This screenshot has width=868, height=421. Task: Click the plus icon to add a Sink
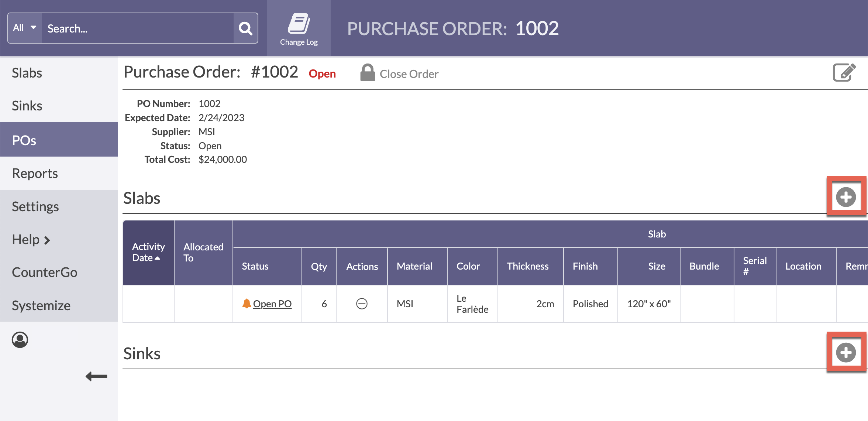(x=846, y=352)
